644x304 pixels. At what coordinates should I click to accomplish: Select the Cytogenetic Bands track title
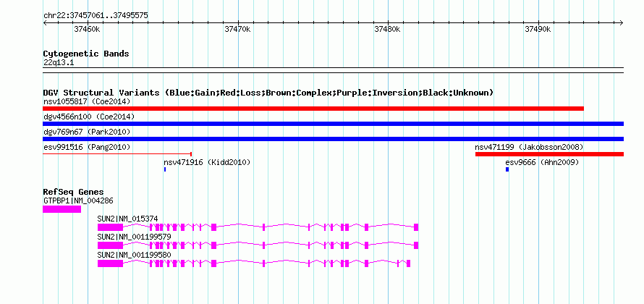[86, 54]
